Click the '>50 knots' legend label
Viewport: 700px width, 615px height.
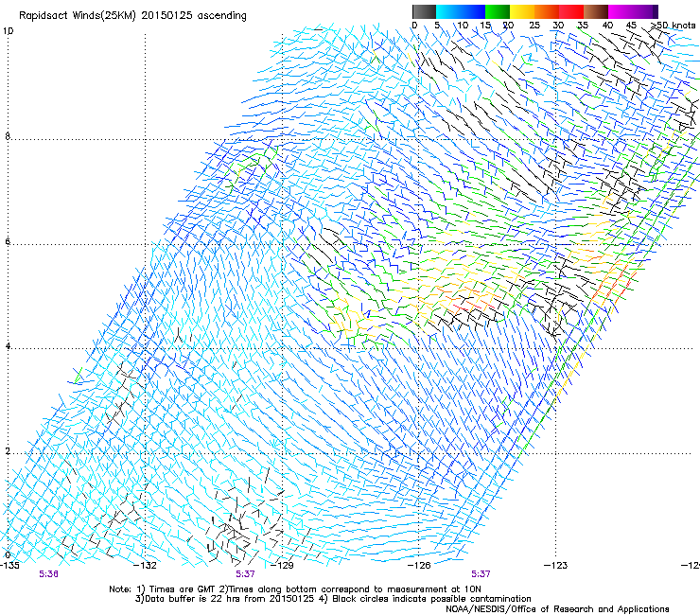(x=673, y=26)
